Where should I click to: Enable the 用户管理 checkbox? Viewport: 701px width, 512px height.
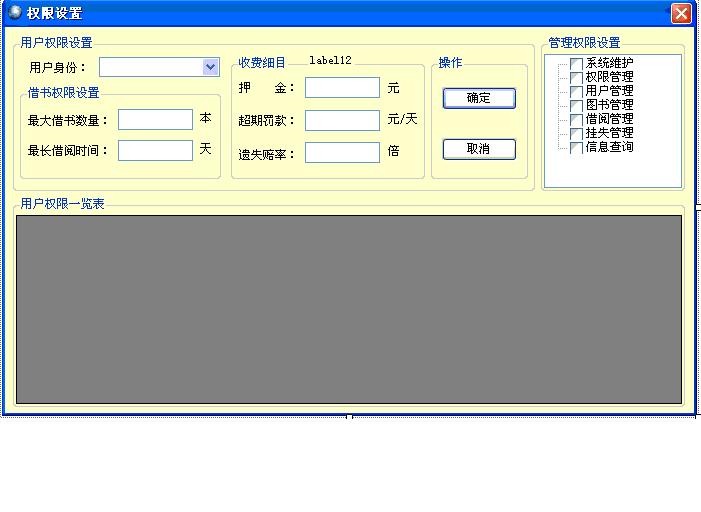point(576,92)
